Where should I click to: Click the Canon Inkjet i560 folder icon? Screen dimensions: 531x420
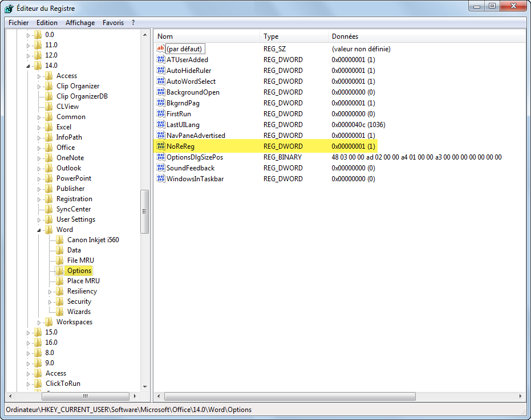coord(59,239)
